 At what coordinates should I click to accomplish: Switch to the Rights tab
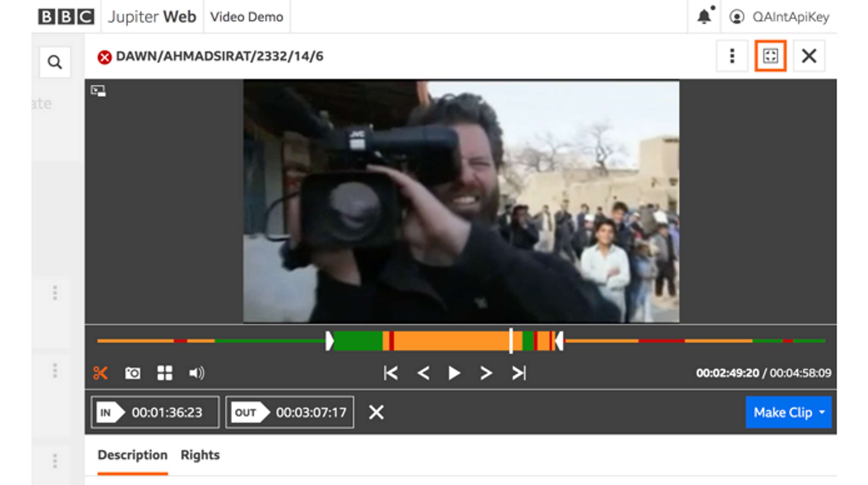200,456
